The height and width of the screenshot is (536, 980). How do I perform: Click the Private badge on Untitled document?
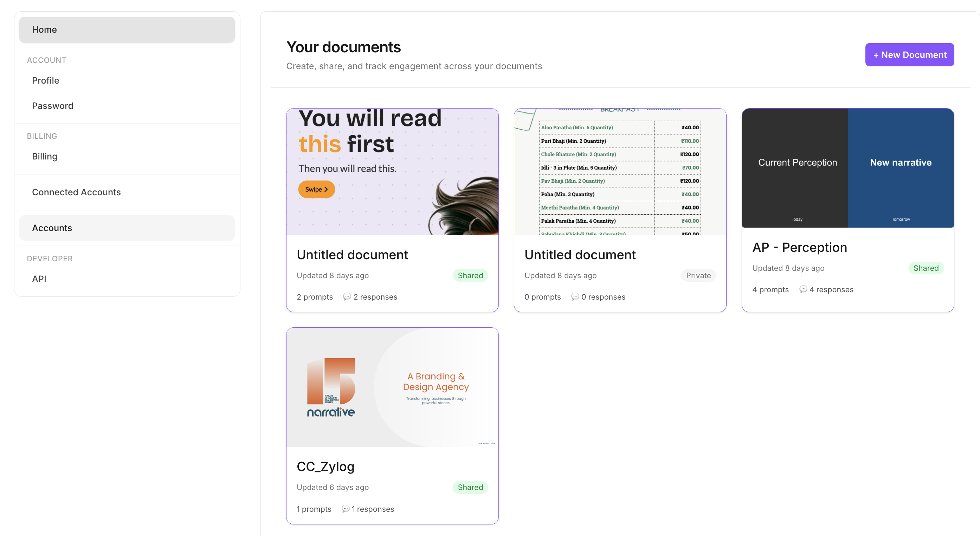tap(698, 275)
